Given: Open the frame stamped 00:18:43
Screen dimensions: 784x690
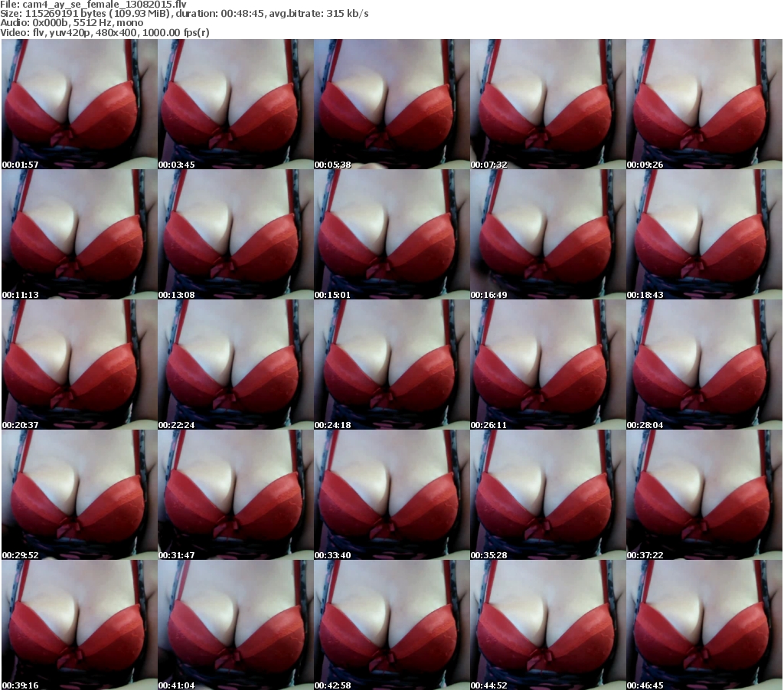Looking at the screenshot, I should 704,234.
